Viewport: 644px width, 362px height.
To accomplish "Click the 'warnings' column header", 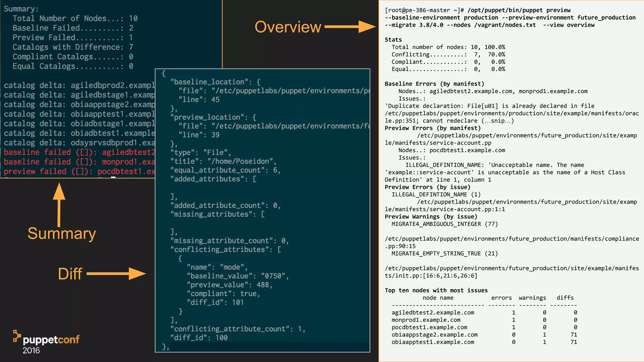I will [533, 298].
